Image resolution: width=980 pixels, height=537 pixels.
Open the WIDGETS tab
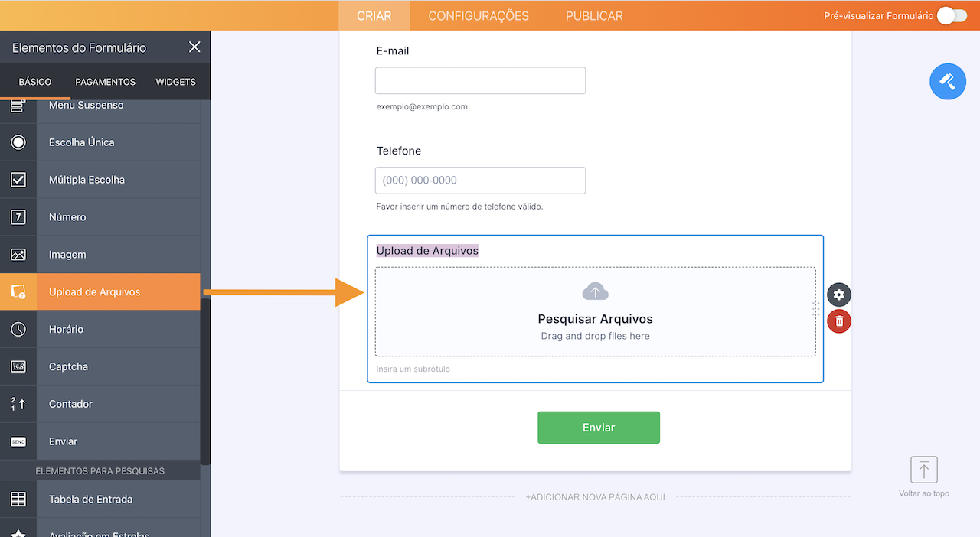click(x=176, y=82)
